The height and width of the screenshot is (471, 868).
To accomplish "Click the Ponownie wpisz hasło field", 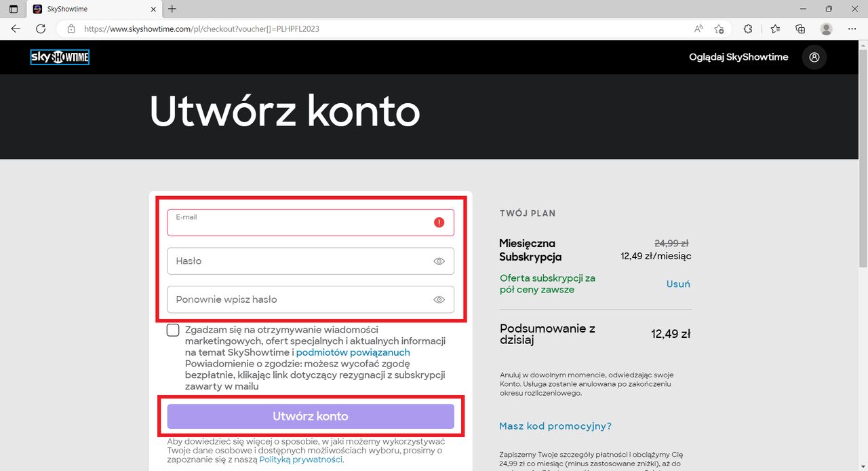I will click(x=311, y=299).
